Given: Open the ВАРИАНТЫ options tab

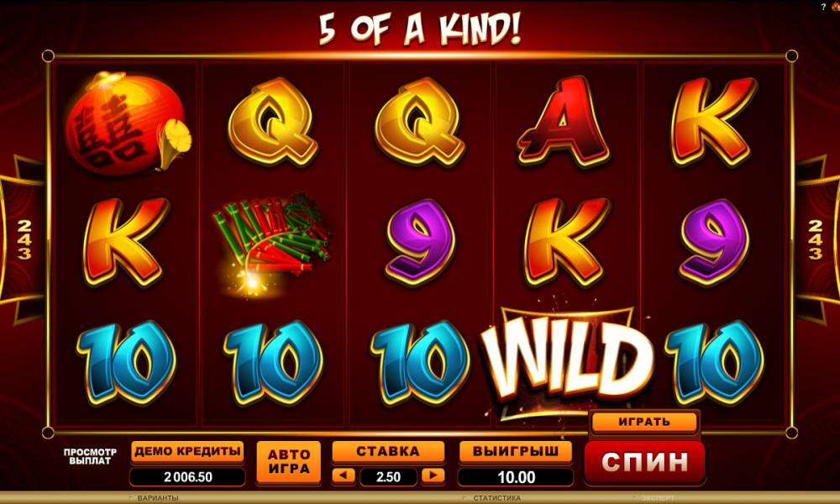Looking at the screenshot, I should point(158,498).
